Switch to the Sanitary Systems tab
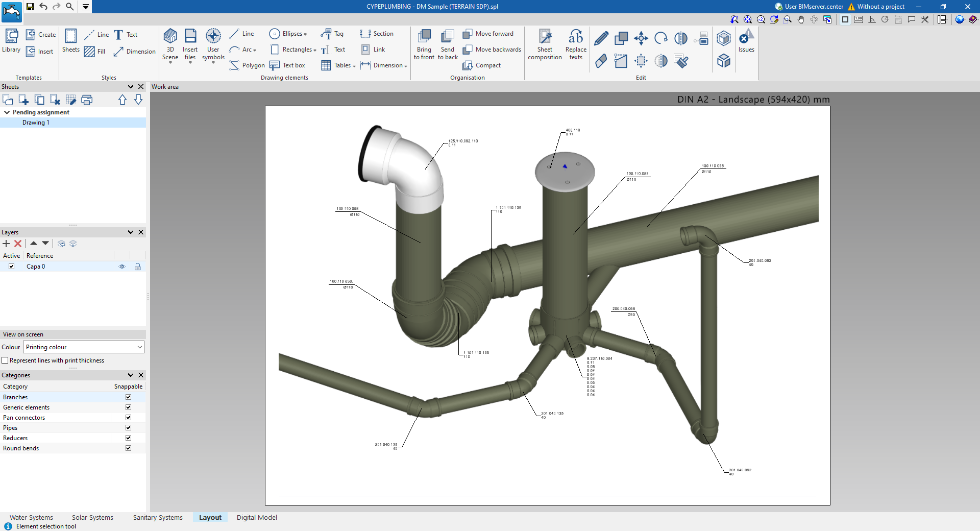 pyautogui.click(x=158, y=517)
